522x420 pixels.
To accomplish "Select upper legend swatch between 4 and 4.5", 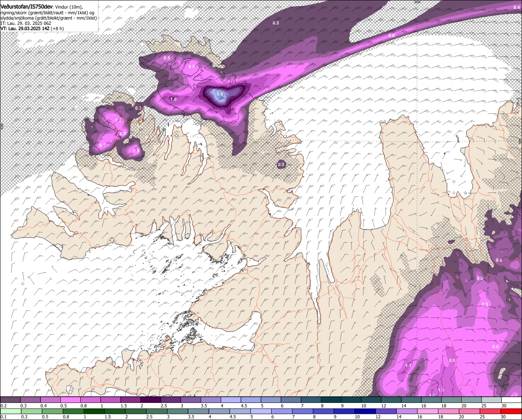I will pyautogui.click(x=231, y=400).
